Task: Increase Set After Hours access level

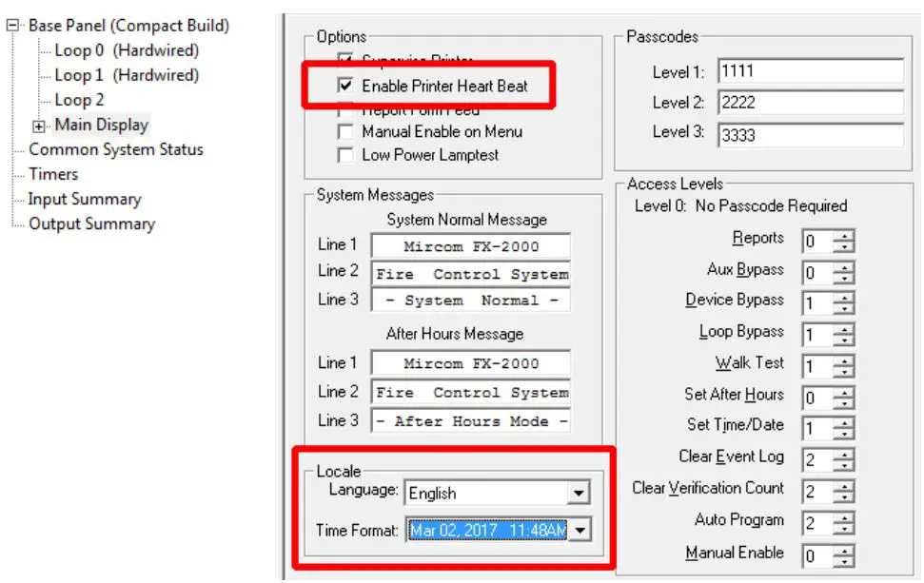Action: coord(844,393)
